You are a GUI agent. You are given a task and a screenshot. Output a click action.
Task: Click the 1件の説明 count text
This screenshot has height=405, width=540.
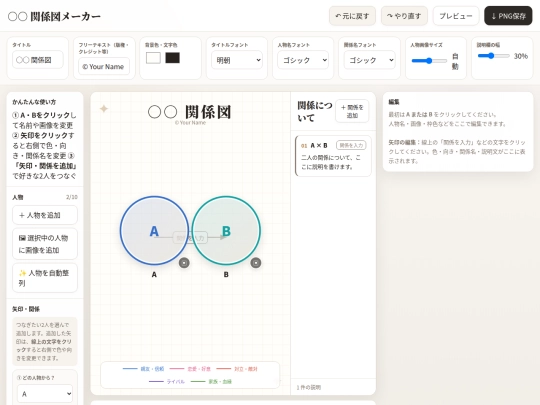point(309,387)
